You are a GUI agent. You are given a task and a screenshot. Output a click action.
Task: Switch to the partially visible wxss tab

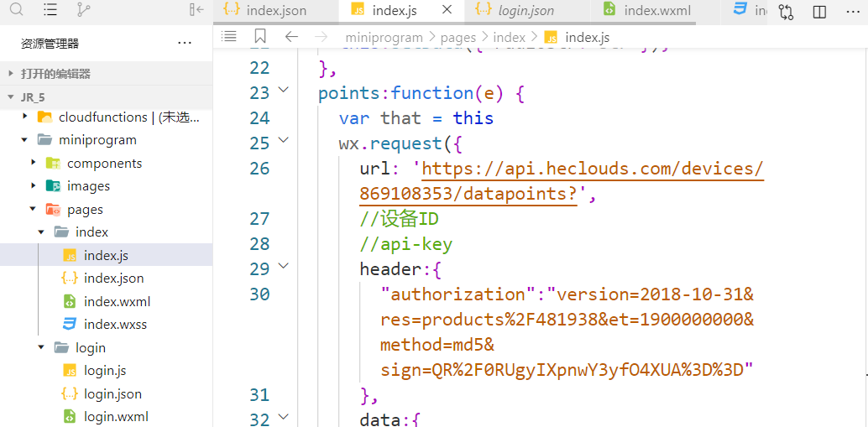(x=750, y=11)
